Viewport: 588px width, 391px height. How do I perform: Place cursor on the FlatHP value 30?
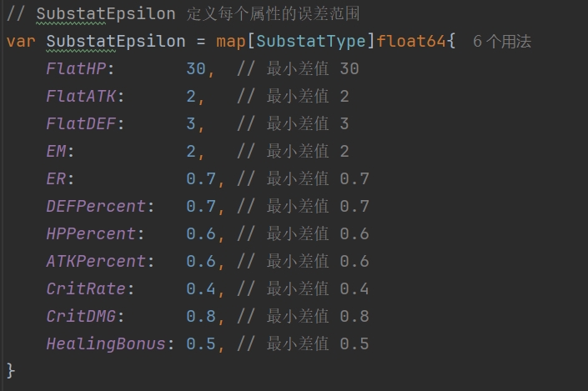click(196, 69)
